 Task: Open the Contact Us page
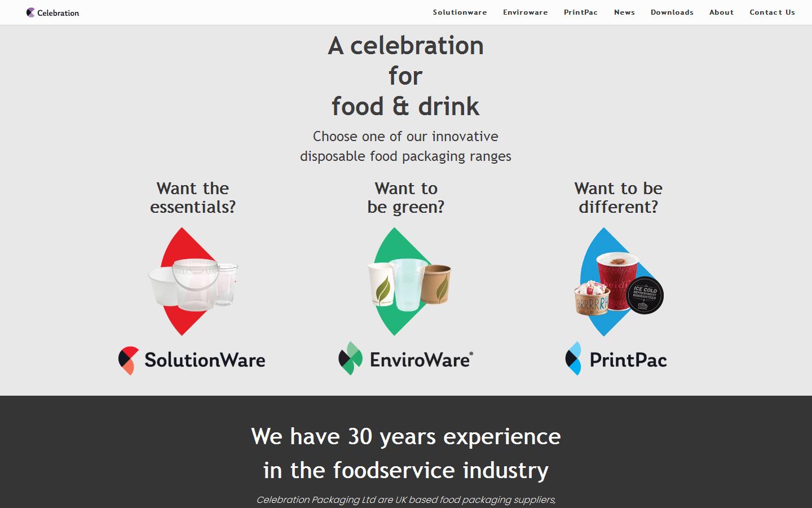pos(771,12)
